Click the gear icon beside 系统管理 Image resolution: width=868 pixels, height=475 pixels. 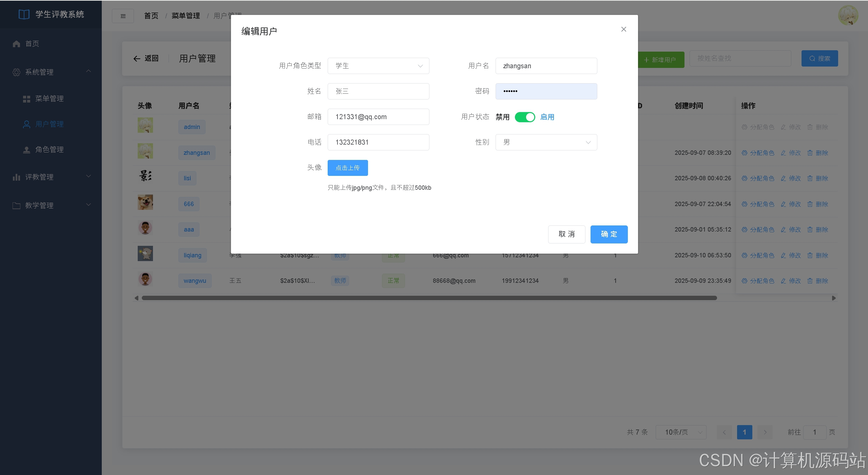(16, 72)
